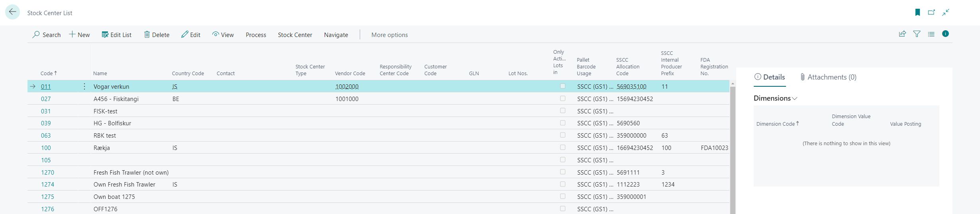Switch to the Attachments (0) tab

(x=828, y=77)
